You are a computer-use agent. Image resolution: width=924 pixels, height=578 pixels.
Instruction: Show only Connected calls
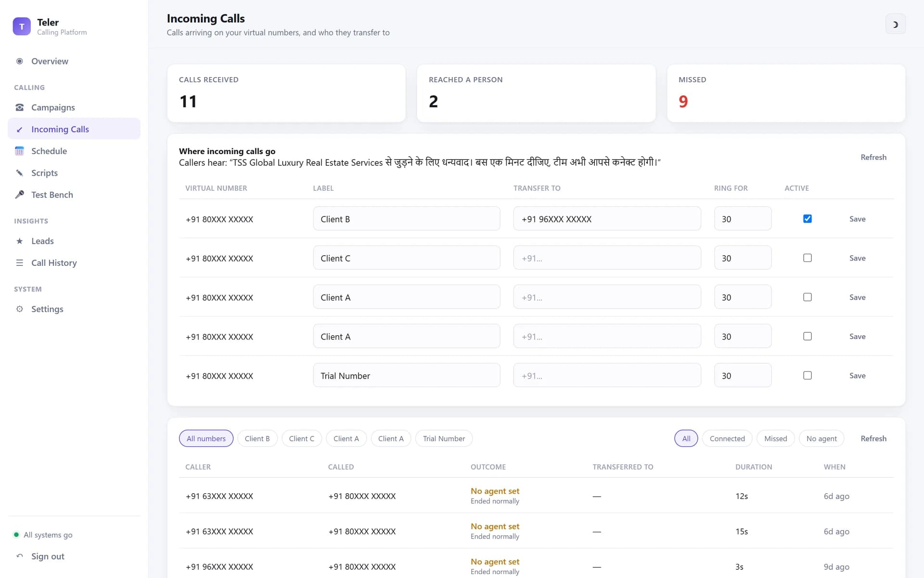[x=727, y=438]
